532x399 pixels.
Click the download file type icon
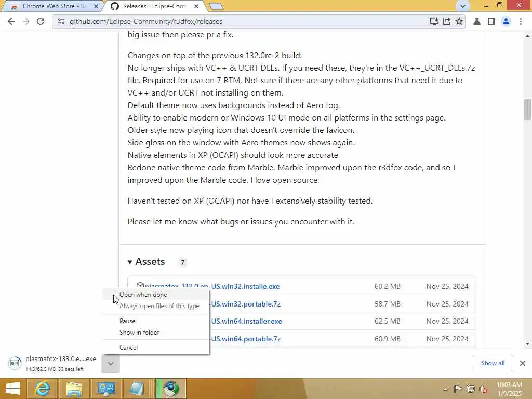[x=15, y=363]
